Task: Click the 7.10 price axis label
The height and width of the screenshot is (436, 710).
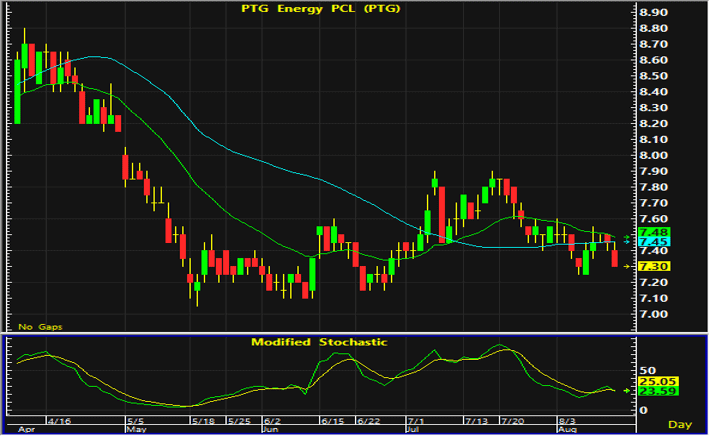Action: point(653,298)
